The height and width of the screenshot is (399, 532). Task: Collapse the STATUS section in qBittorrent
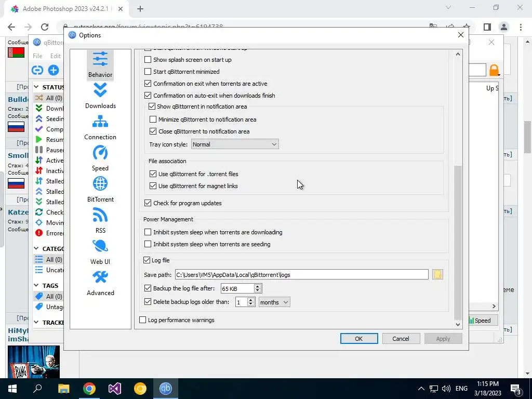click(36, 87)
